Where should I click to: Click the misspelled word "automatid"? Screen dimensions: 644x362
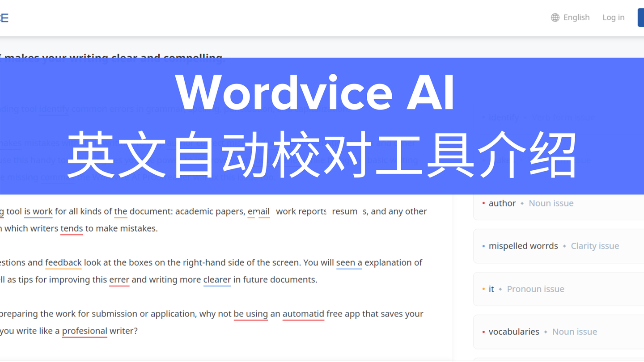click(303, 314)
